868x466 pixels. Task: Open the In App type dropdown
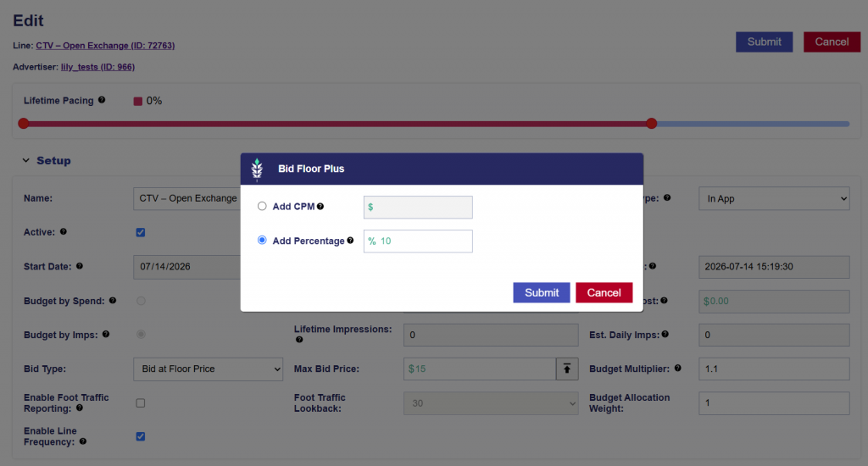point(774,199)
